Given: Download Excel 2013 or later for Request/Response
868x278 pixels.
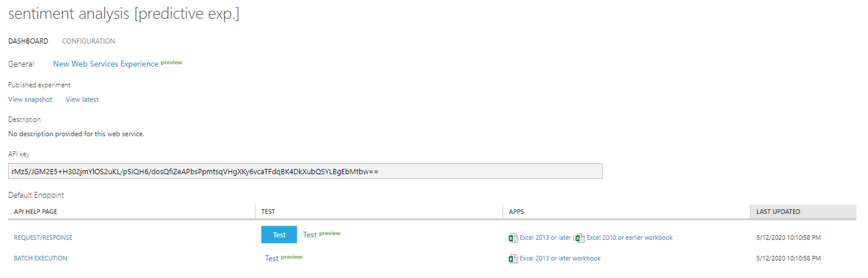Looking at the screenshot, I should point(545,238).
